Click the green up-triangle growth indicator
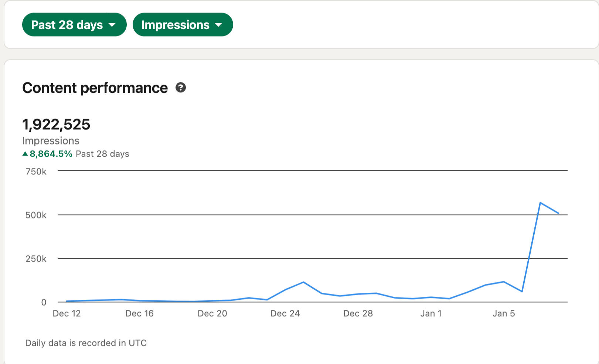Image resolution: width=599 pixels, height=364 pixels. point(25,154)
